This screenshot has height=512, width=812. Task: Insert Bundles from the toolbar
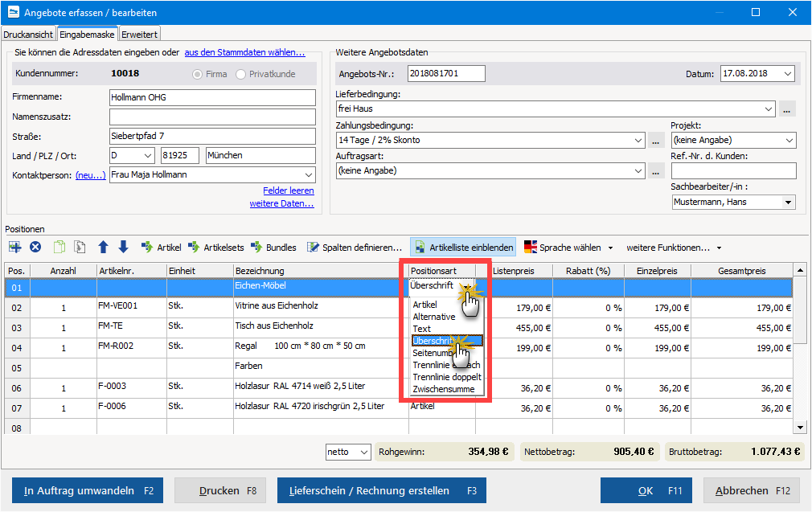click(273, 248)
